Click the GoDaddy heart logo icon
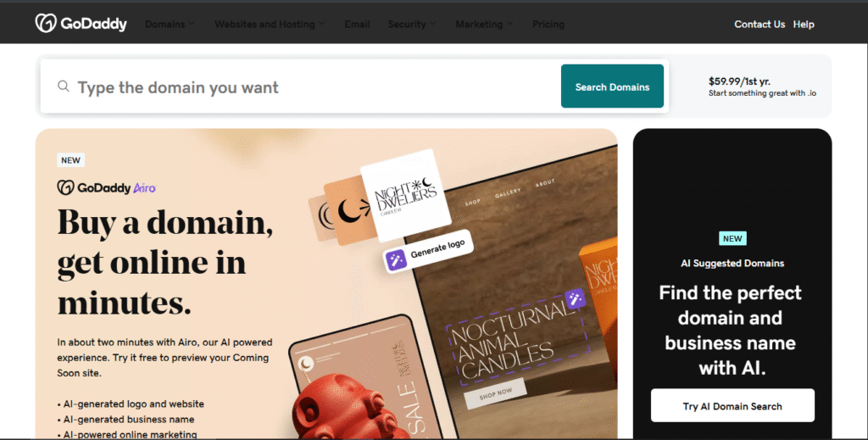The width and height of the screenshot is (868, 440). tap(46, 23)
